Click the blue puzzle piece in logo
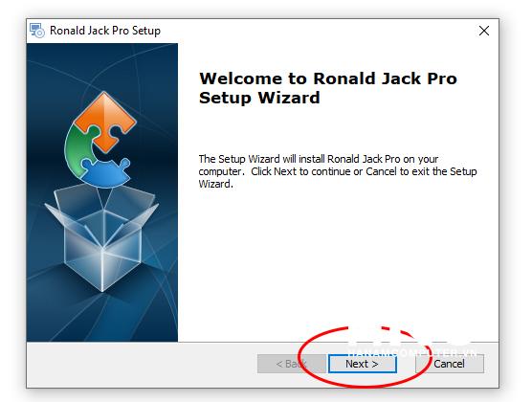The width and height of the screenshot is (532, 402). tap(106, 174)
